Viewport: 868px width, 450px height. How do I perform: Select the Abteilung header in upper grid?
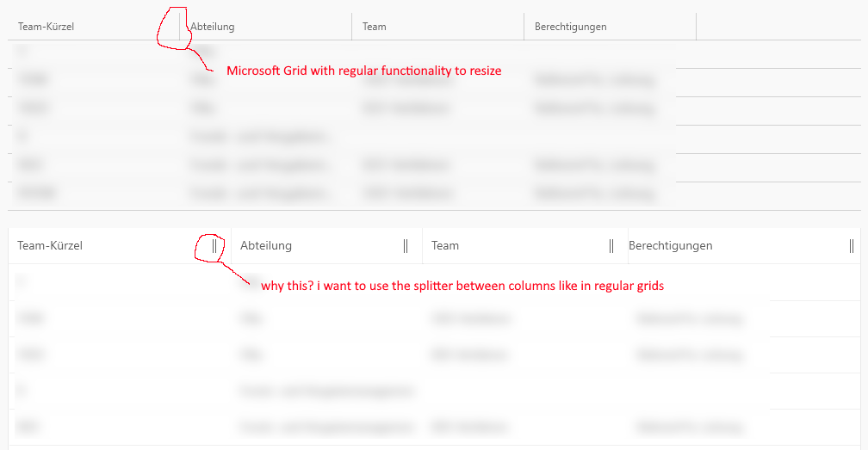coord(213,27)
